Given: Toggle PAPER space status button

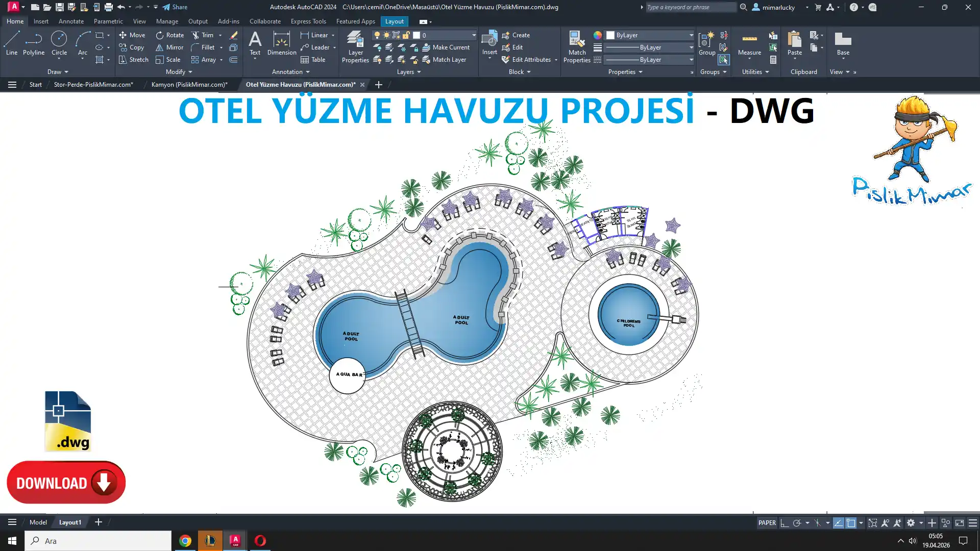Looking at the screenshot, I should 767,523.
